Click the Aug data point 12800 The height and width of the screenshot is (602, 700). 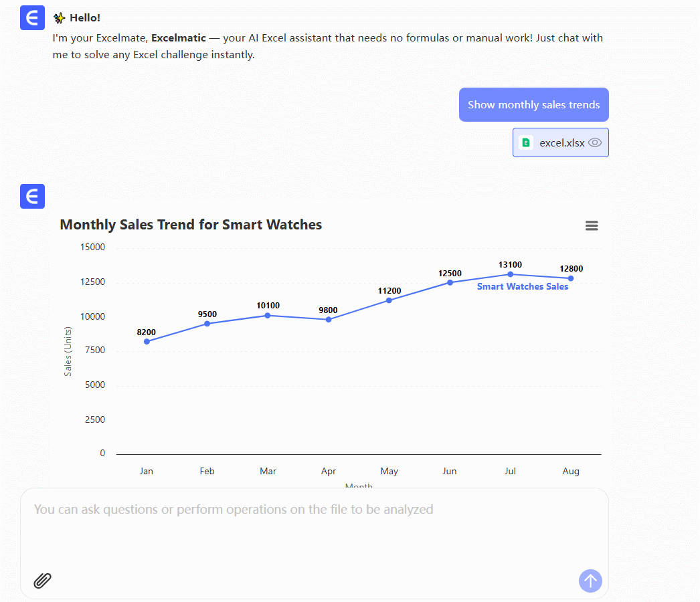pos(571,278)
